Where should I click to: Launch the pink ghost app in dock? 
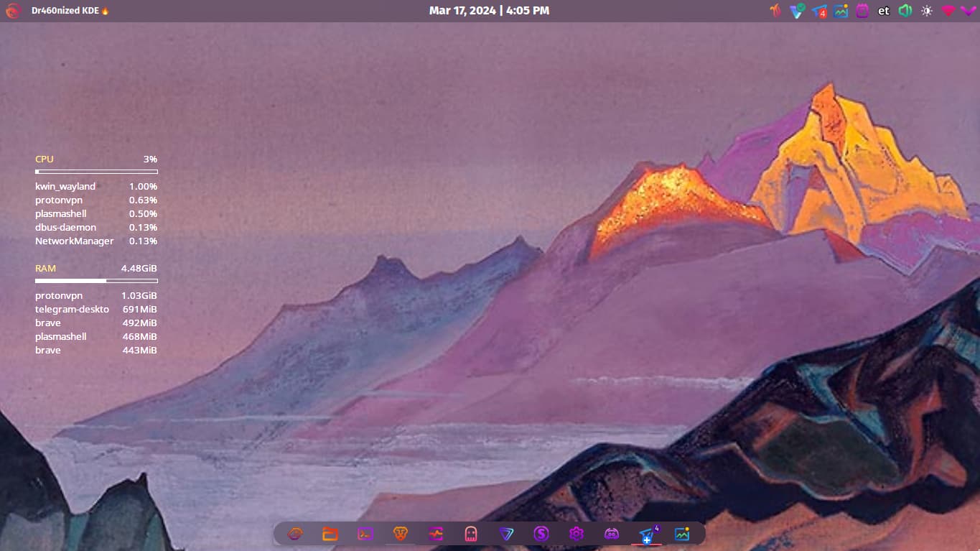471,534
